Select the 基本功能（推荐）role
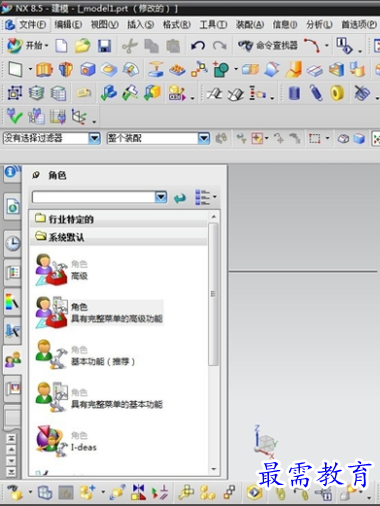Viewport: 380px width, 506px height. pyautogui.click(x=85, y=355)
